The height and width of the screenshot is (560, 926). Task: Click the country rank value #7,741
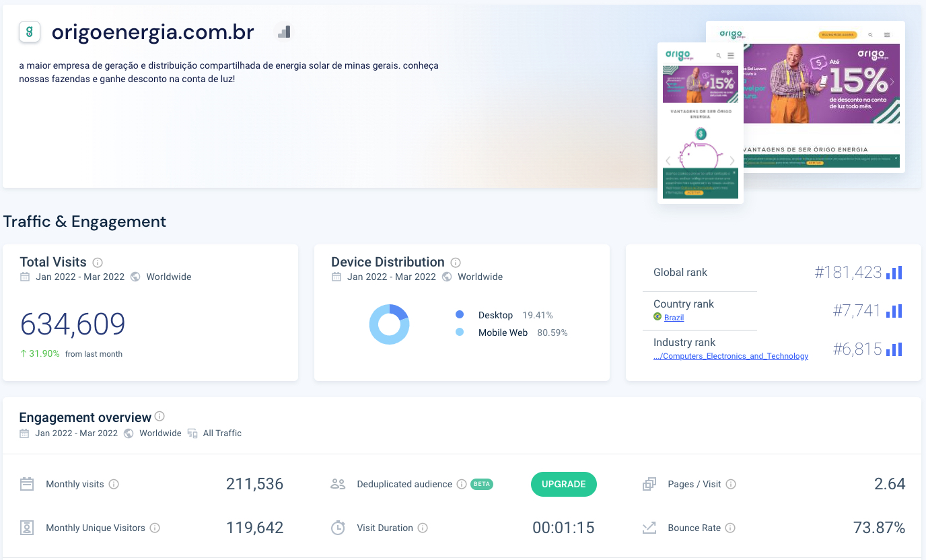coord(857,311)
